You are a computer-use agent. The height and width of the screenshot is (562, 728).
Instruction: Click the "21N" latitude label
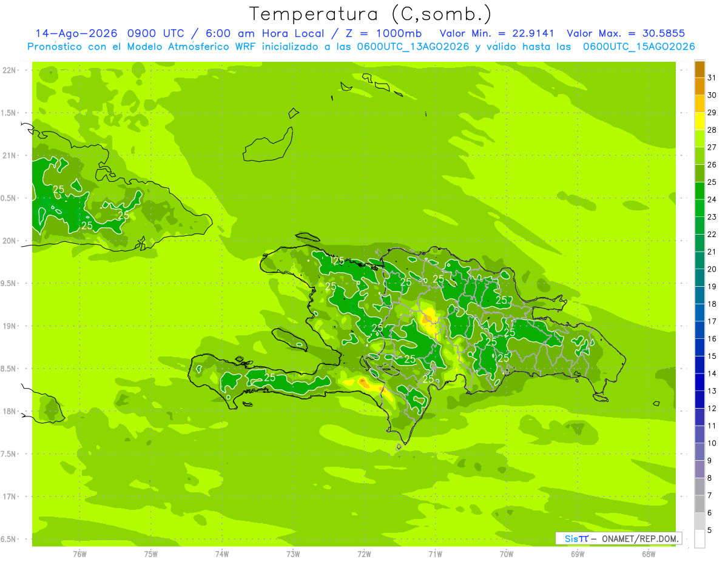pyautogui.click(x=9, y=155)
